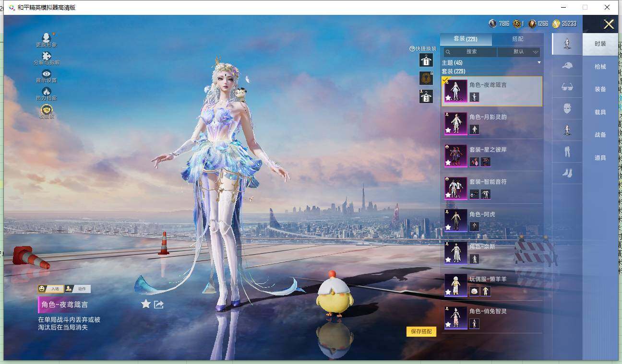Toggle favorite star on 套装-智能音符 thumbnail
This screenshot has height=364, width=622.
tap(448, 195)
